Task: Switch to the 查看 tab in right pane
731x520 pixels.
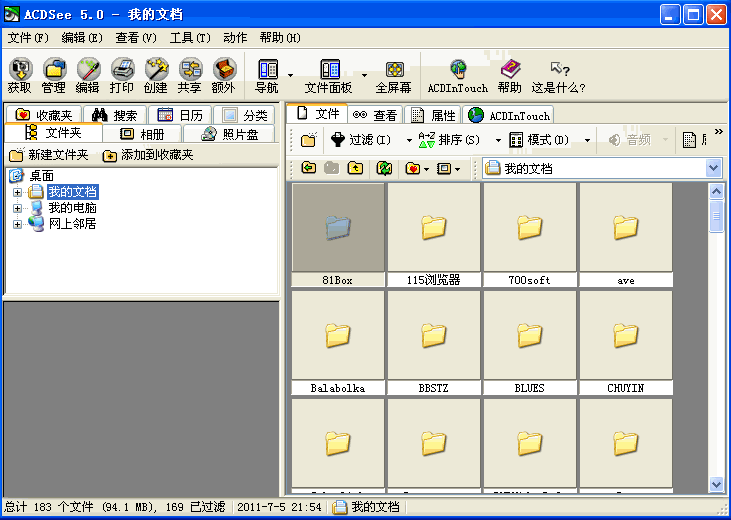Action: click(x=375, y=115)
